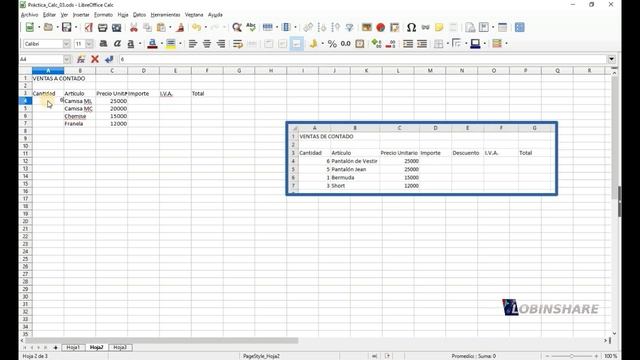The width and height of the screenshot is (640, 360).
Task: Click the Print icon
Action: pos(102,27)
